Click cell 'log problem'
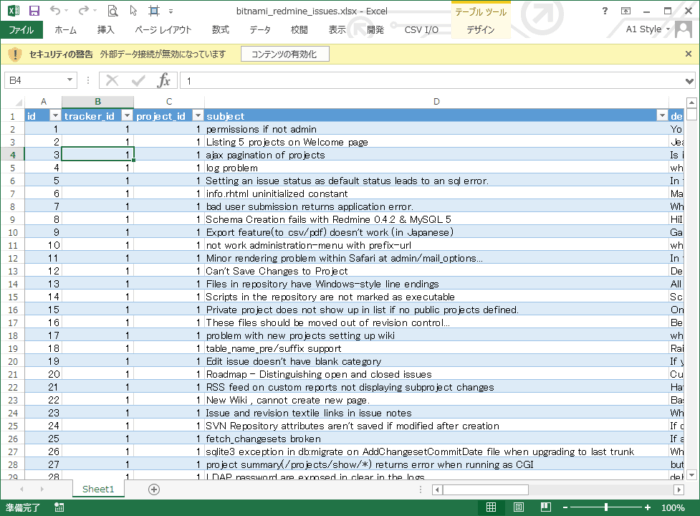700x516 pixels. point(436,168)
